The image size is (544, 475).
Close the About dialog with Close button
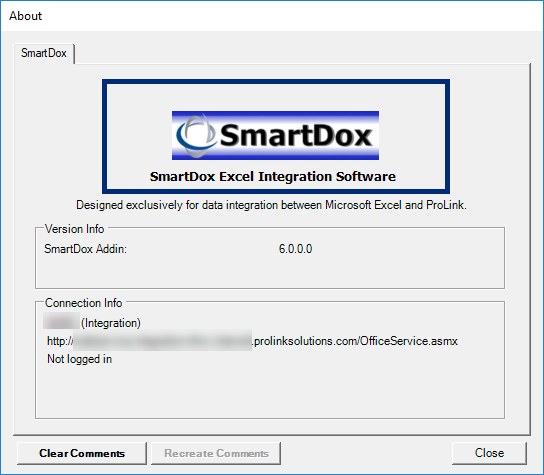(489, 453)
